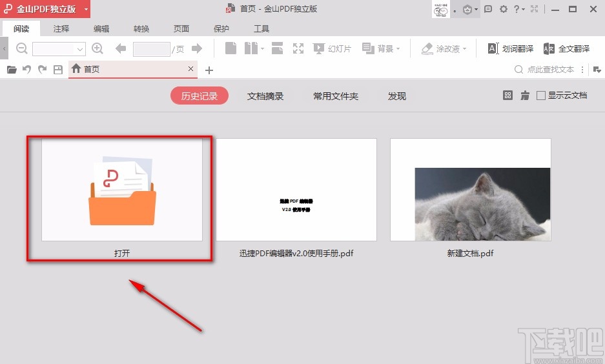The height and width of the screenshot is (364, 605).
Task: Click the 迅捷PDF编辑器v2.0使用手册.pdf file name
Action: tap(296, 254)
